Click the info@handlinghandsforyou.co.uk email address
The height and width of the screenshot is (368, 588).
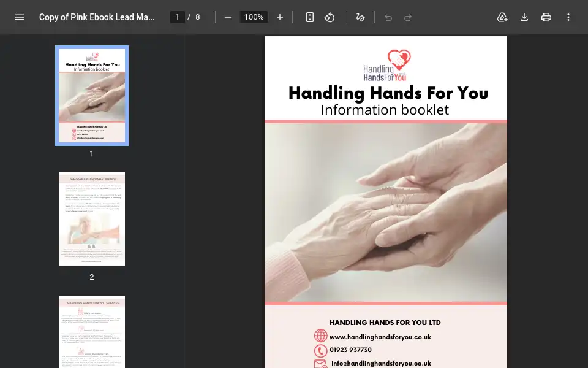[x=381, y=363]
